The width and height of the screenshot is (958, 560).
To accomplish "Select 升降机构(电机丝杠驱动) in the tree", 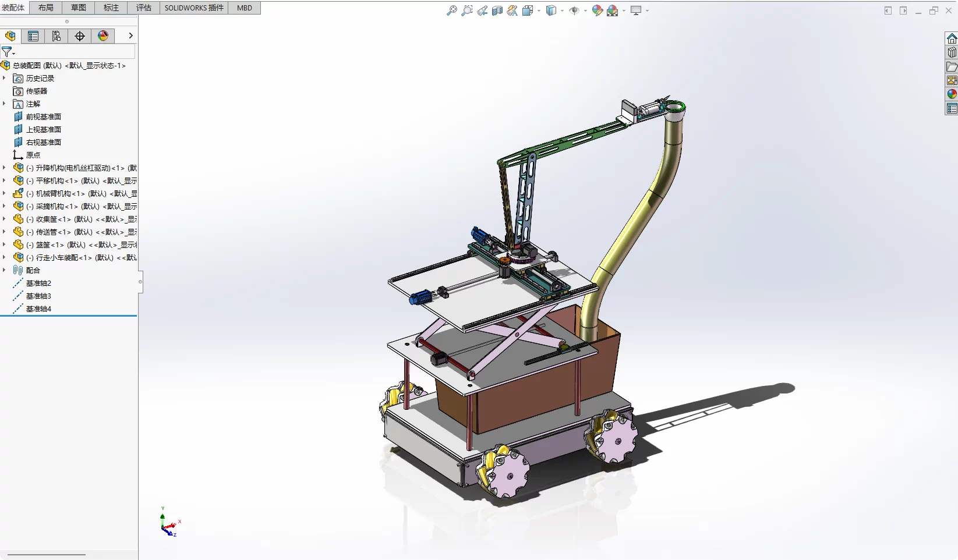I will [75, 168].
